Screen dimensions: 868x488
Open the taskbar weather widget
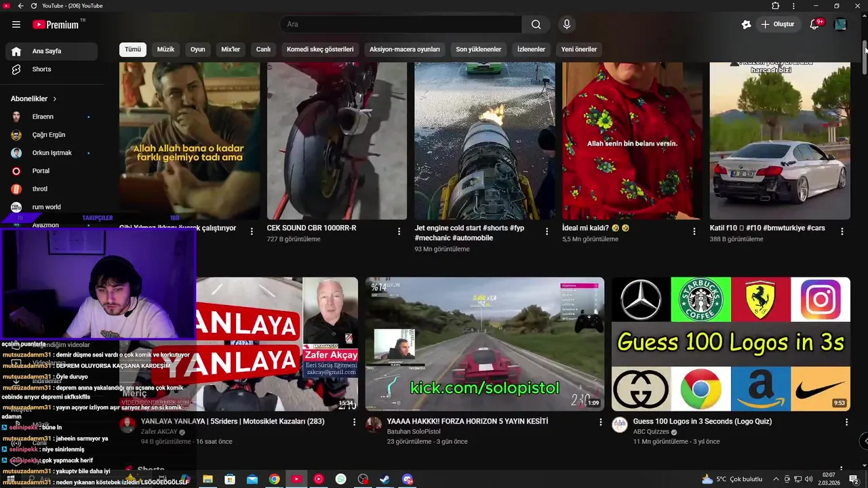[x=732, y=479]
